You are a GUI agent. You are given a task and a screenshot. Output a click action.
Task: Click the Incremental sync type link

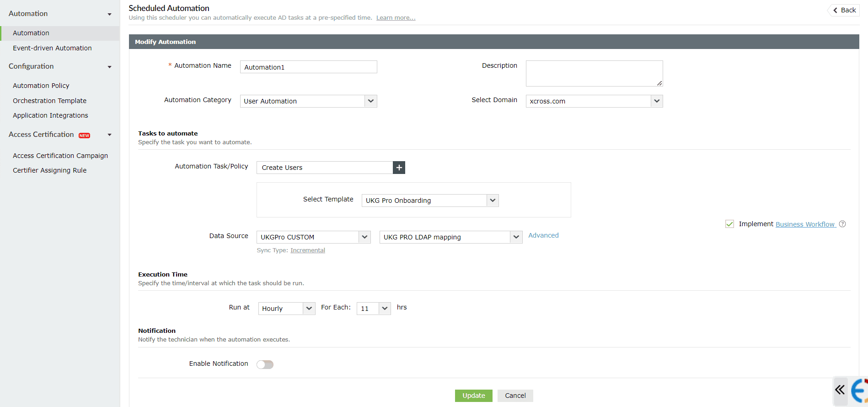(307, 250)
